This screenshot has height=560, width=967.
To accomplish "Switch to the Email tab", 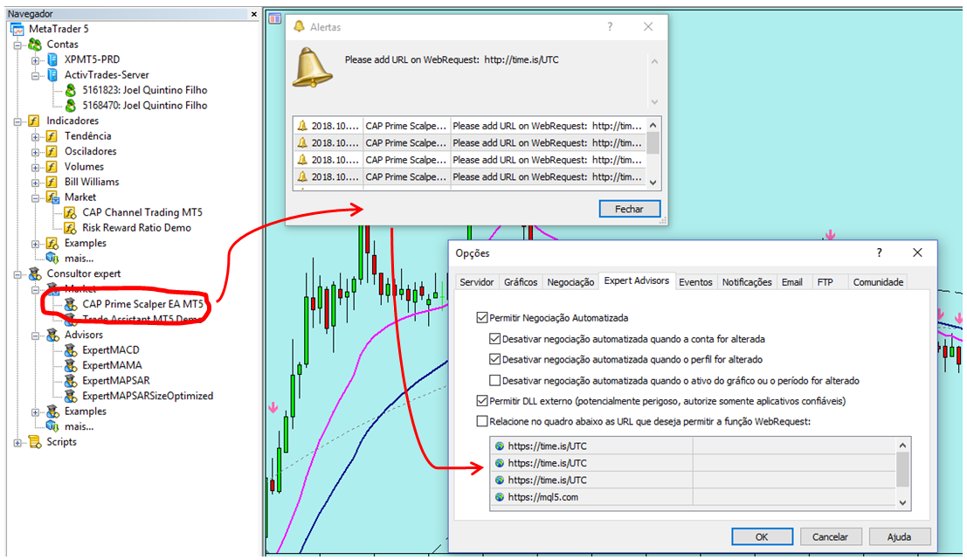I will pyautogui.click(x=791, y=282).
